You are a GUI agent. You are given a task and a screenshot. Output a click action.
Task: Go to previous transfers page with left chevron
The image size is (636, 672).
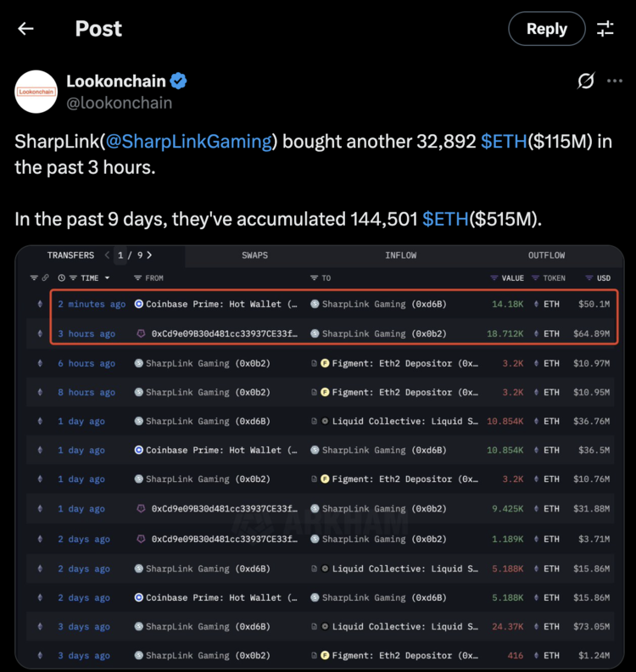click(x=107, y=255)
